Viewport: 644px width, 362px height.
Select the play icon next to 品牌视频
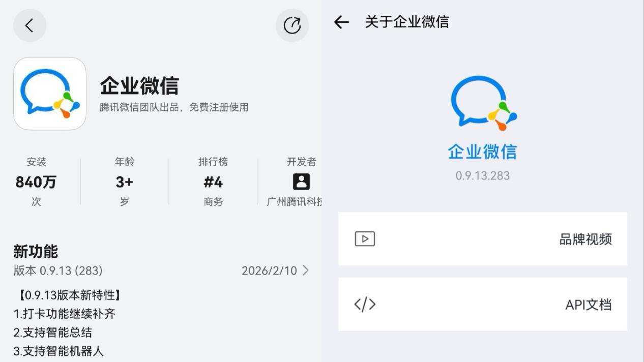tap(364, 239)
